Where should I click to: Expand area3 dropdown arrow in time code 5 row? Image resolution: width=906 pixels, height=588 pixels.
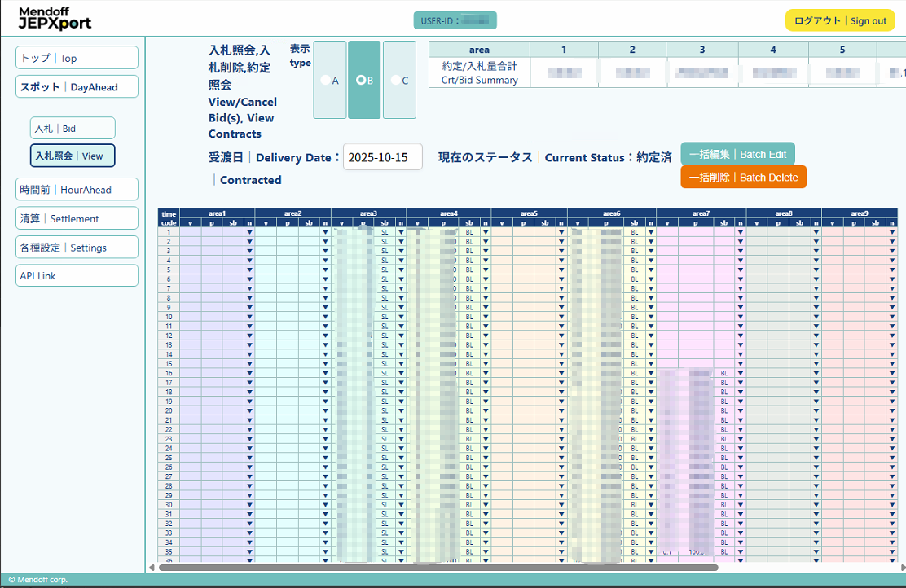[x=401, y=270]
